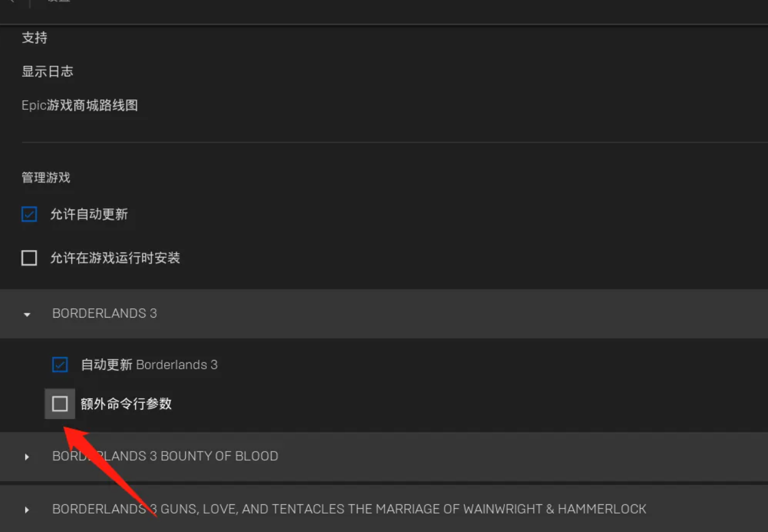Screen dimensions: 768x532
Task: Open Epic游戏商城路线图 link
Action: pos(80,105)
